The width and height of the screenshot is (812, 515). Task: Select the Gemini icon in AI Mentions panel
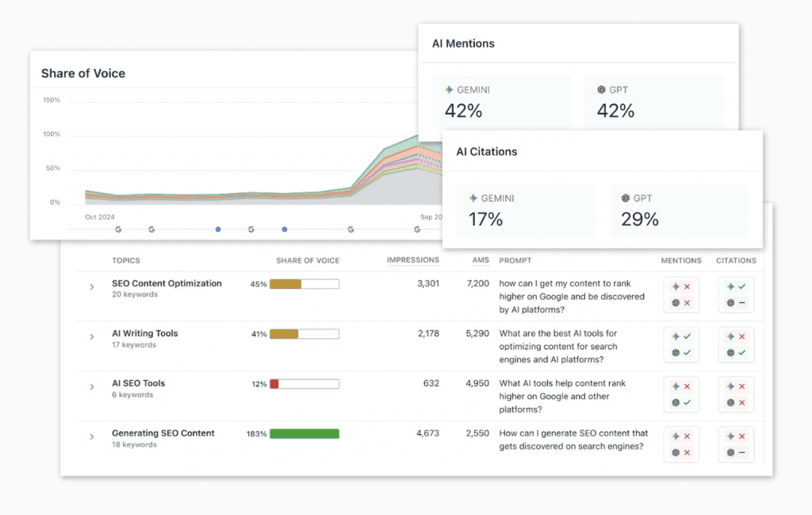450,90
